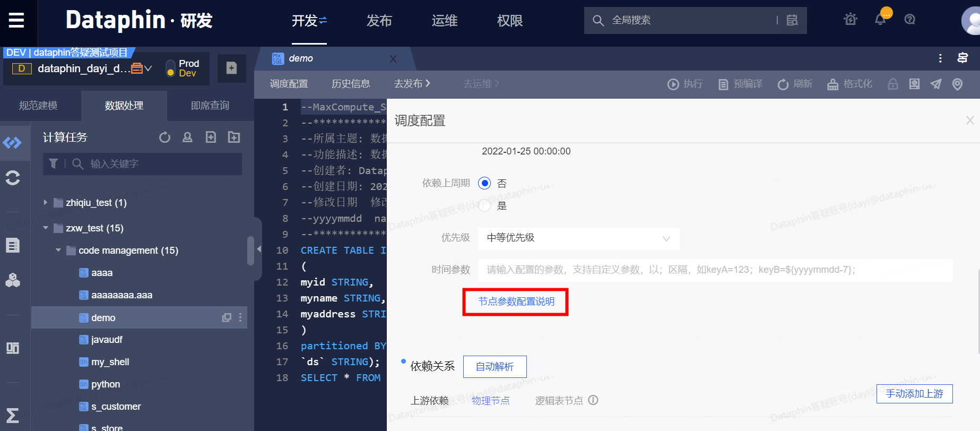Open the notifications bell
980x431 pixels.
click(880, 20)
